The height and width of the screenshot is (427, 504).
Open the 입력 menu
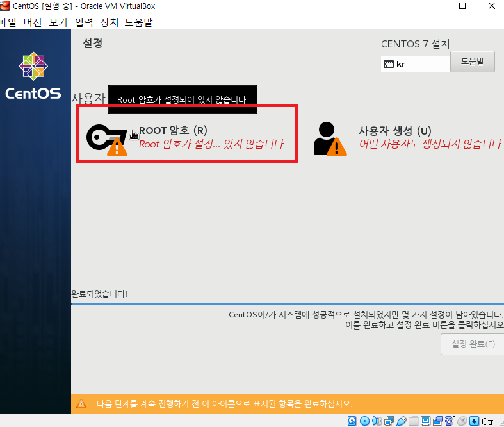click(84, 22)
